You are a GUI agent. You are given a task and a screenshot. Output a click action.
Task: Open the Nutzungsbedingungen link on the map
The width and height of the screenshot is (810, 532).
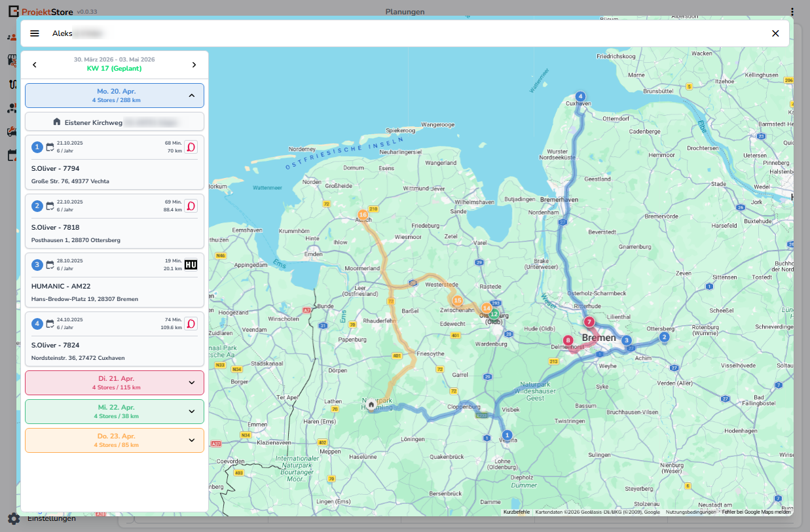point(690,512)
